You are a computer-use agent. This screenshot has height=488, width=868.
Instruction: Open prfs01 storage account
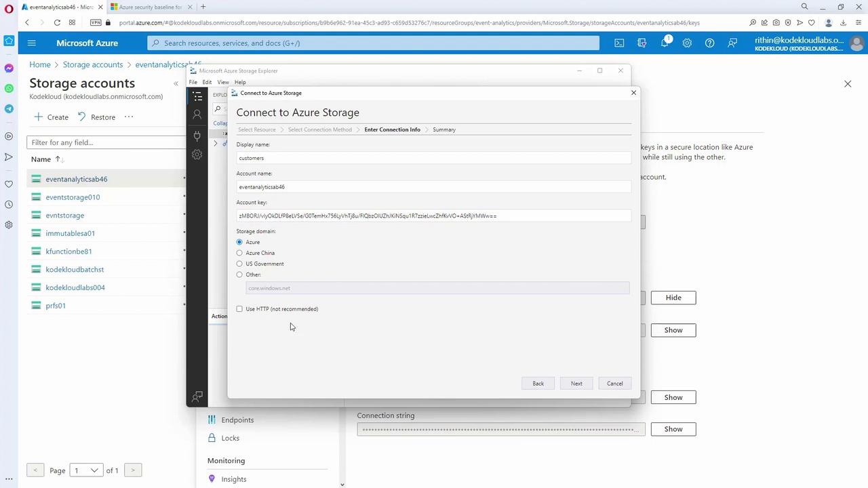coord(56,306)
